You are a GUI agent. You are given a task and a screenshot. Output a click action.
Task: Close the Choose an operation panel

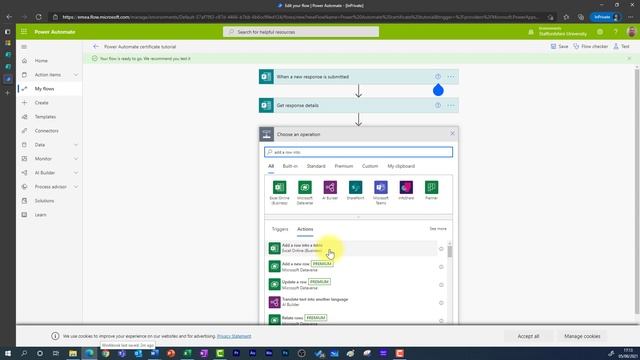pyautogui.click(x=452, y=133)
